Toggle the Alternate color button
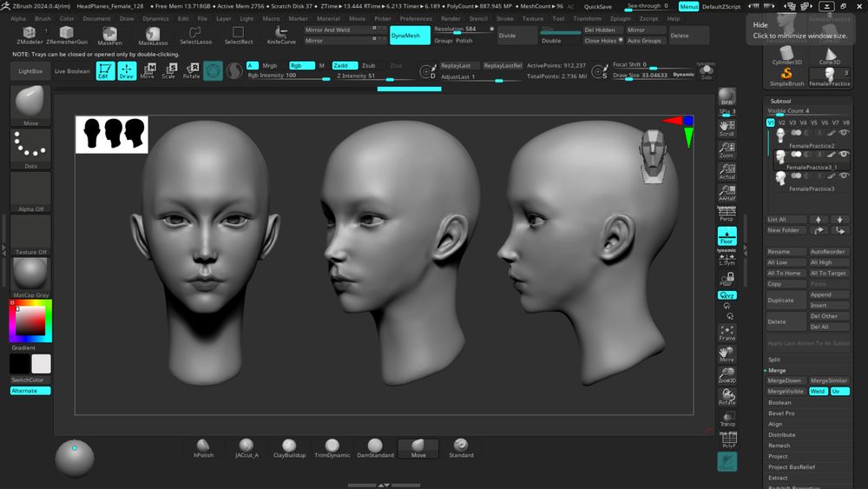Screen dimensions: 868x489 pos(30,391)
